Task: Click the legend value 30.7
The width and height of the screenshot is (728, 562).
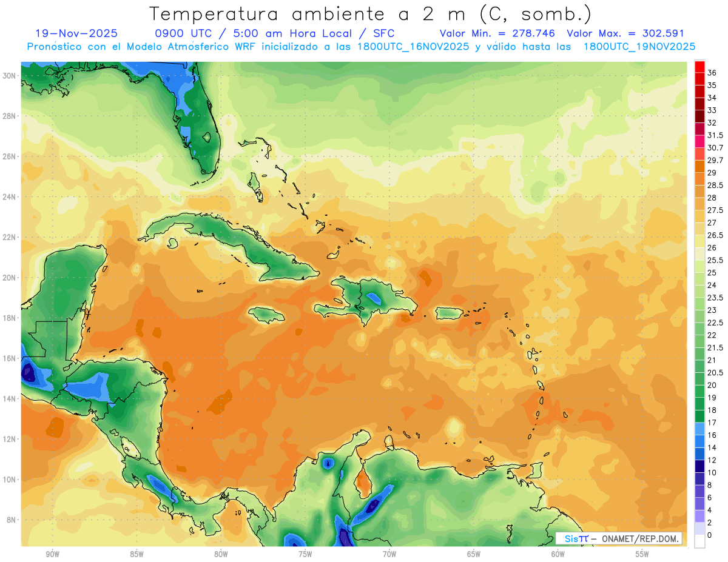Action: coord(716,148)
